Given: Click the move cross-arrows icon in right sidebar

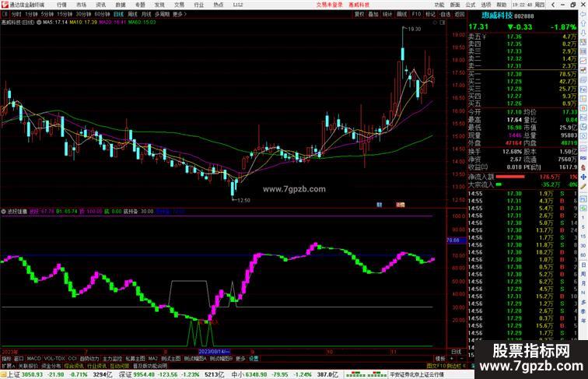Looking at the screenshot, I should tap(583, 177).
